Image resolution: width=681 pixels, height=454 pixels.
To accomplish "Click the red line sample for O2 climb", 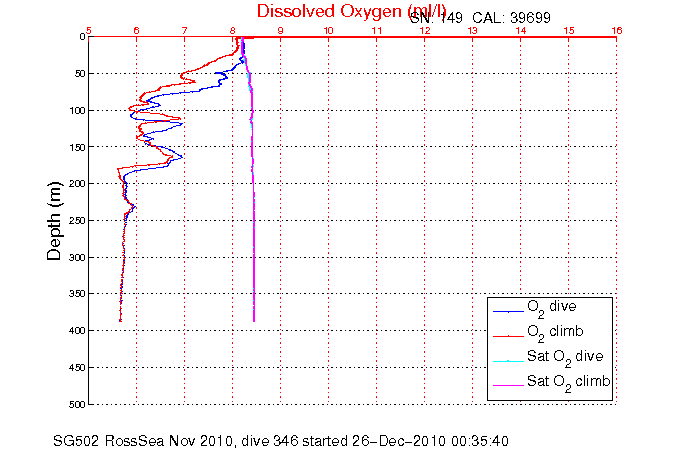I will click(508, 336).
